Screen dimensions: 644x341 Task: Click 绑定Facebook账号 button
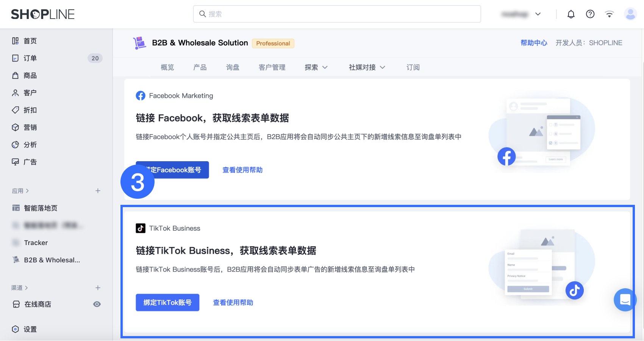click(x=172, y=170)
